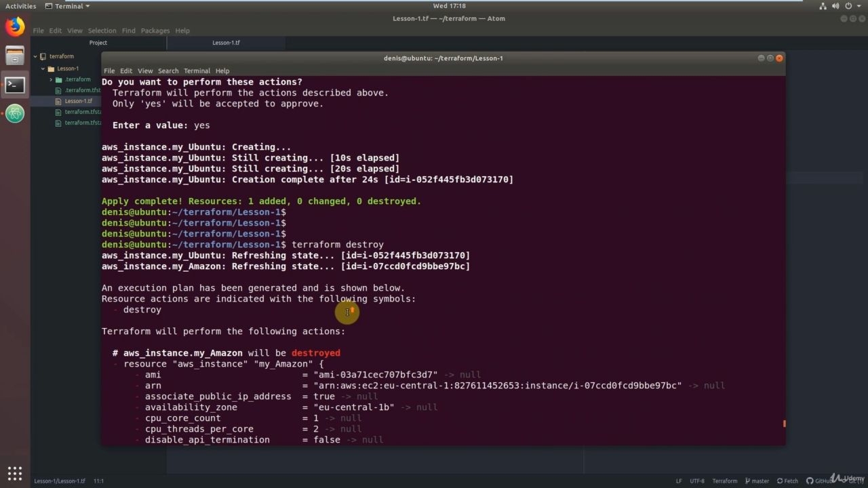Open Atom's File menu
868x488 pixels.
click(x=38, y=30)
